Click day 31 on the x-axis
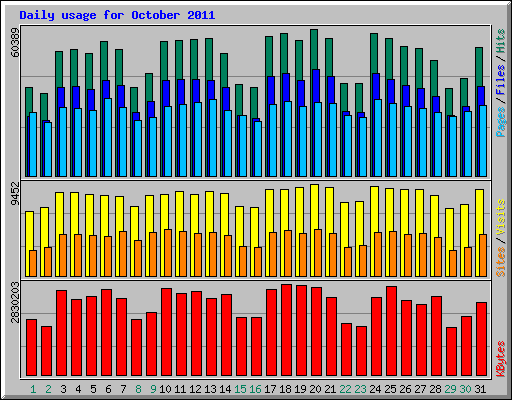Screen dimensions: 512x400 480,389
